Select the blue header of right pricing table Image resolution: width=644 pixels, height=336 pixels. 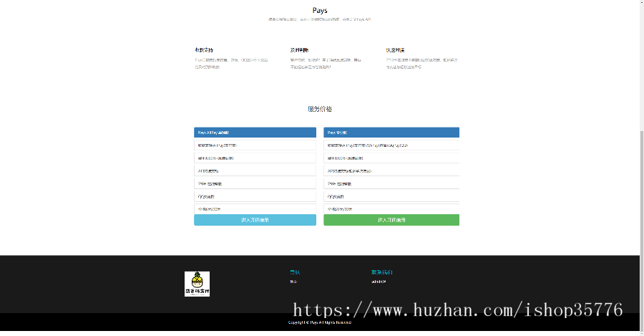(x=391, y=133)
